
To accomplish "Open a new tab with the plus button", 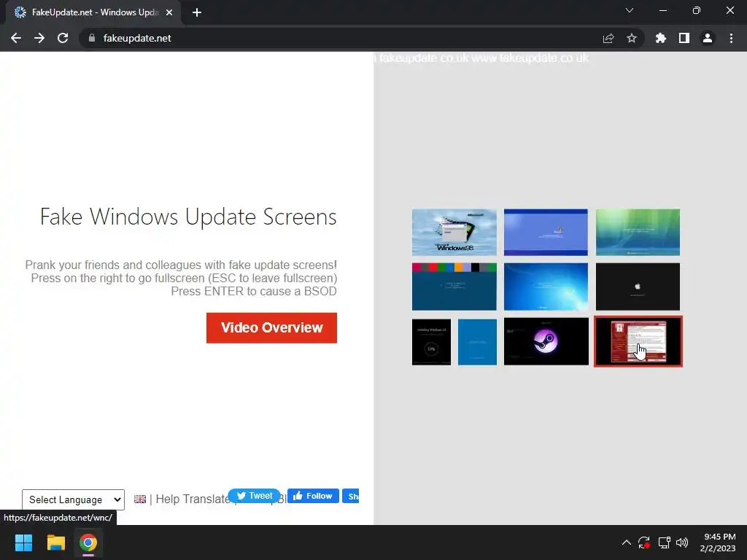I will coord(197,12).
